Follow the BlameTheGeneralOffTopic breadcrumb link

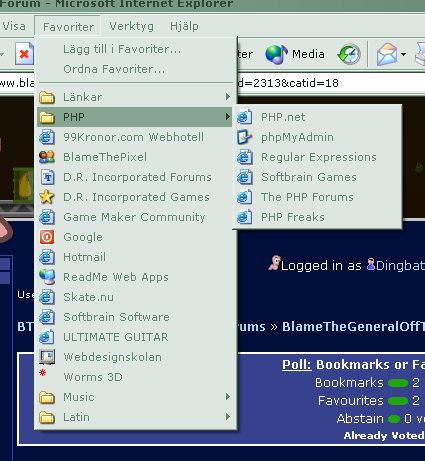point(353,326)
